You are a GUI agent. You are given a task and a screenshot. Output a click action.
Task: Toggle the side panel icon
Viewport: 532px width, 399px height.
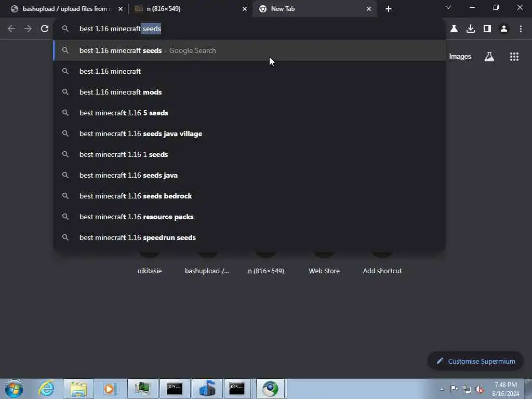tap(487, 29)
